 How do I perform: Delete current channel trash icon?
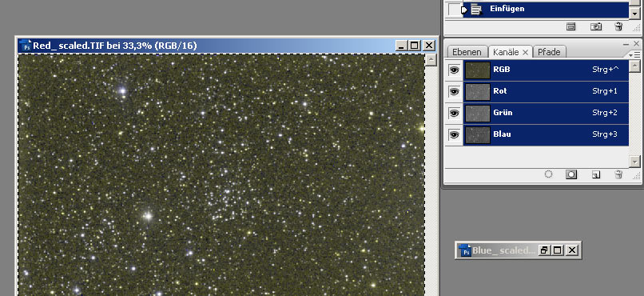(618, 174)
